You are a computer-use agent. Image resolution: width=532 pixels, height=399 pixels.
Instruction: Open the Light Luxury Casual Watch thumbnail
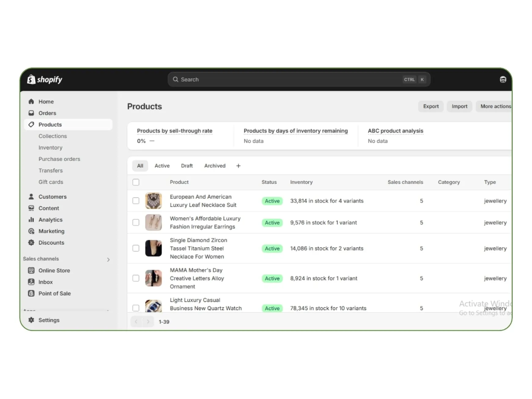click(153, 305)
